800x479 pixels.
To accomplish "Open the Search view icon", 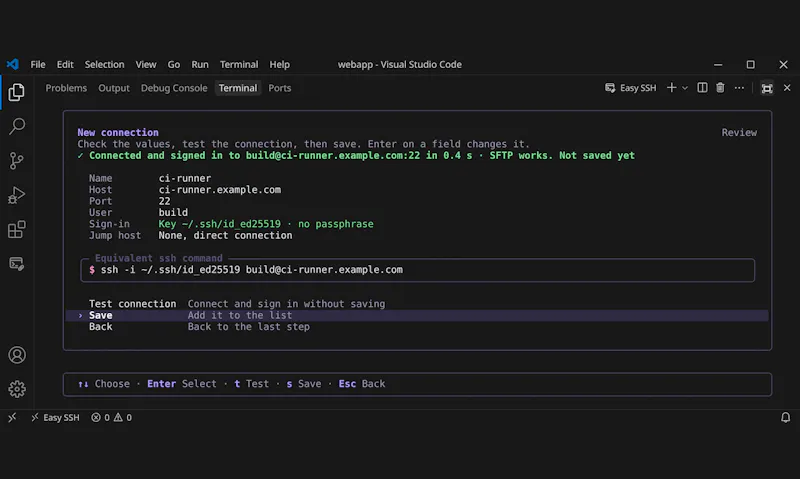I will (16, 127).
